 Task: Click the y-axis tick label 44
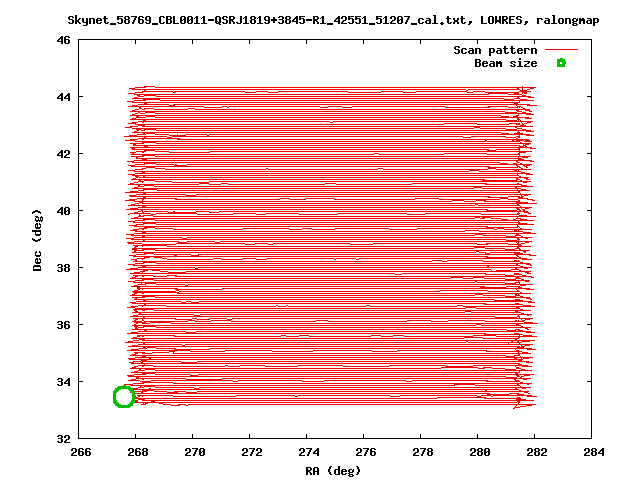pyautogui.click(x=63, y=97)
